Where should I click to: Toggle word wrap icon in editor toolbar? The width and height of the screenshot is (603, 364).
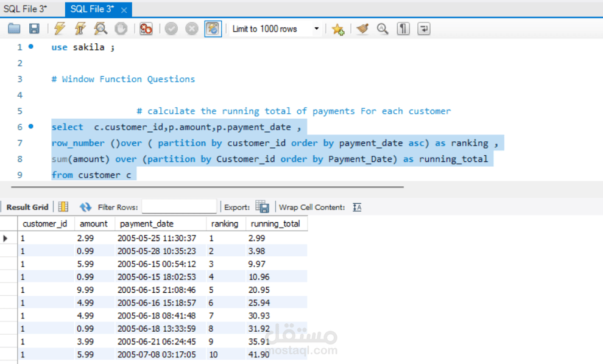point(424,29)
